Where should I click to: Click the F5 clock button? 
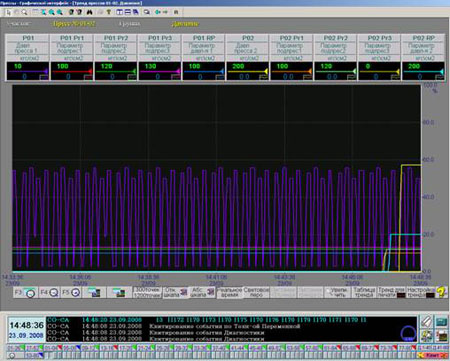tap(71, 293)
